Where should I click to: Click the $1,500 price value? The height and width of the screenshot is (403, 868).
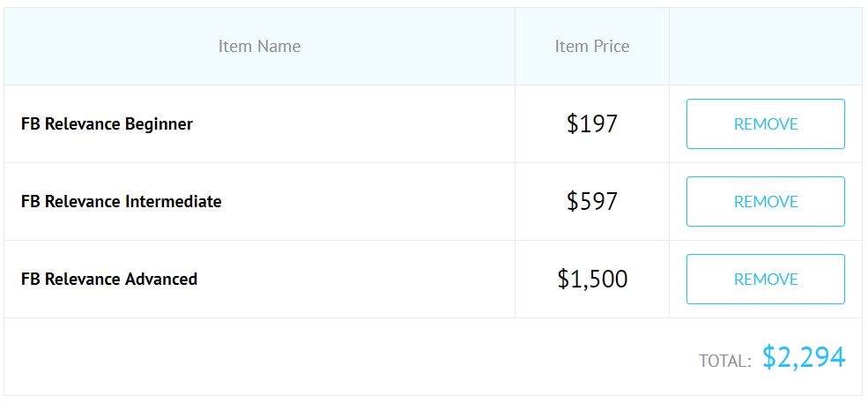pyautogui.click(x=592, y=279)
